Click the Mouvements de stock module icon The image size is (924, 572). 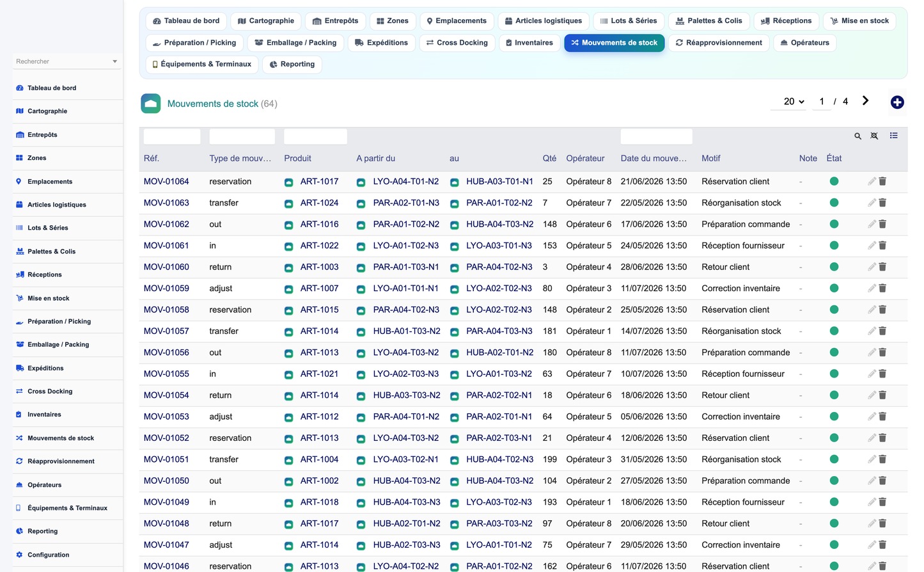point(151,104)
